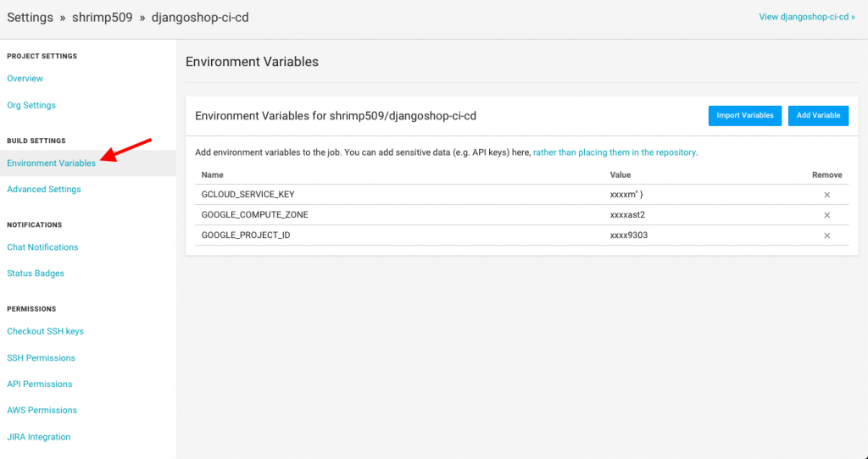Click the Import Variables button

pos(745,115)
